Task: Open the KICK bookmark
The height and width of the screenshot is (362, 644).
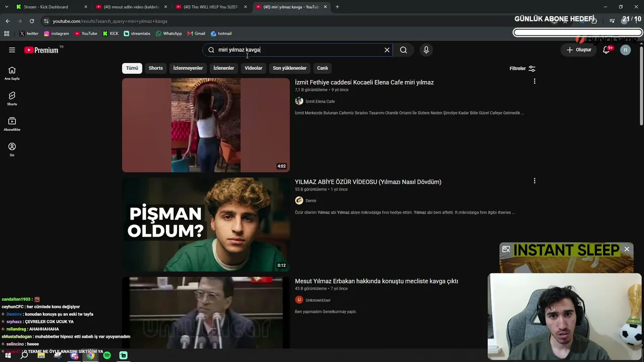Action: 111,34
